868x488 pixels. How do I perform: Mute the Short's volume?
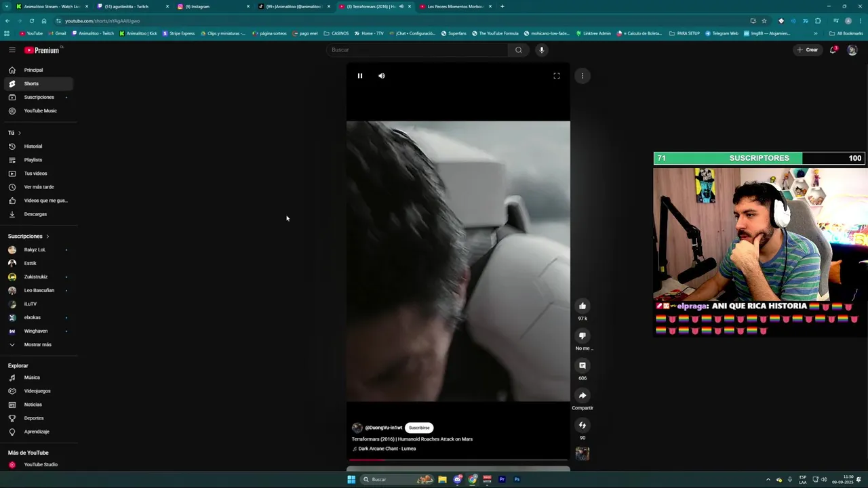pos(382,76)
